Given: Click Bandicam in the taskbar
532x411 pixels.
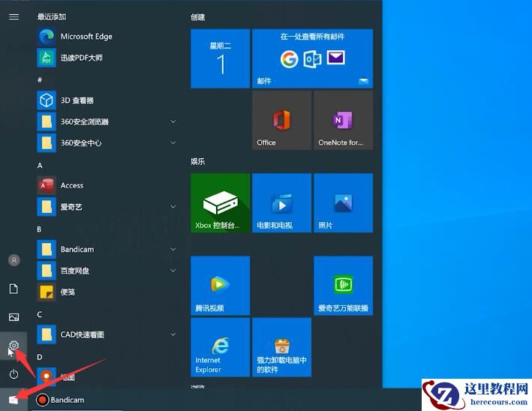Looking at the screenshot, I should (x=60, y=400).
